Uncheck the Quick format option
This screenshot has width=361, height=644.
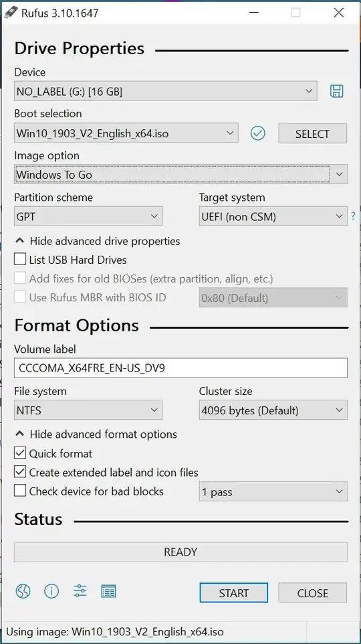(x=19, y=453)
